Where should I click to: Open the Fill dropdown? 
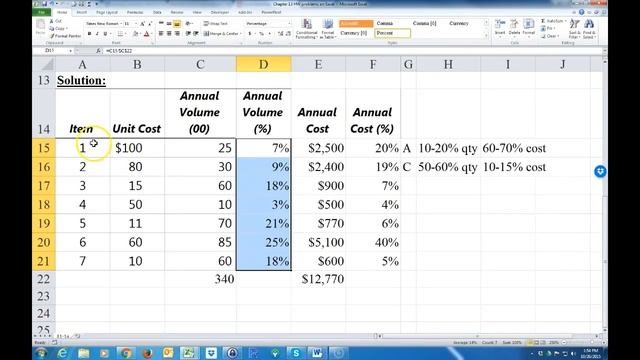[549, 29]
